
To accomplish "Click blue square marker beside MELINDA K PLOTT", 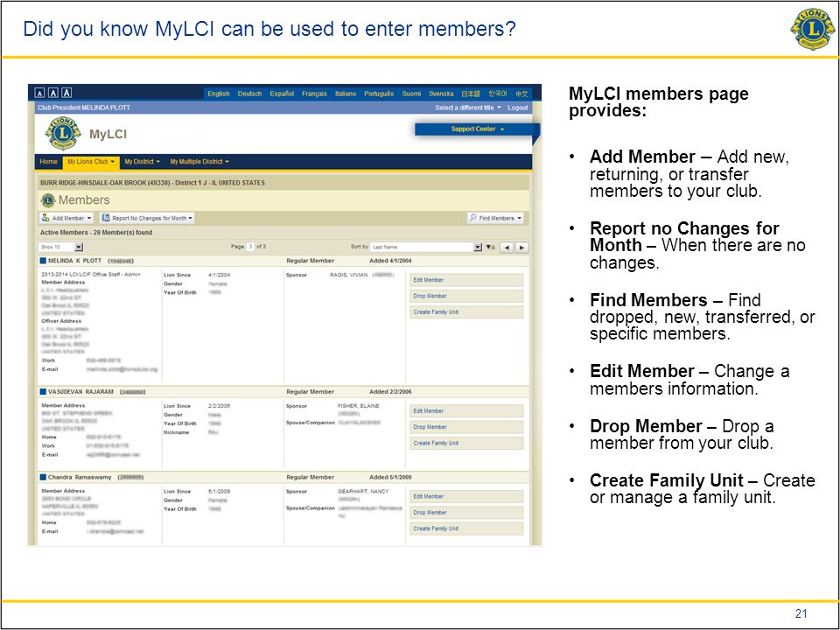I will [x=44, y=261].
